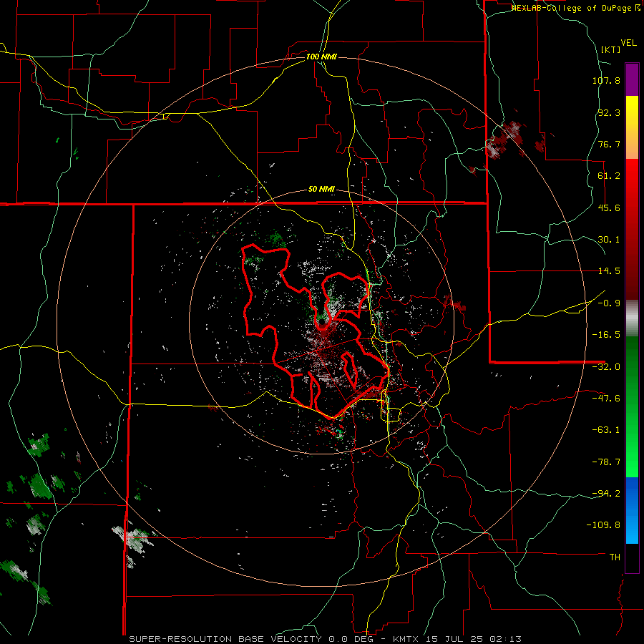Click the 15 JUL 25 date

454,639
